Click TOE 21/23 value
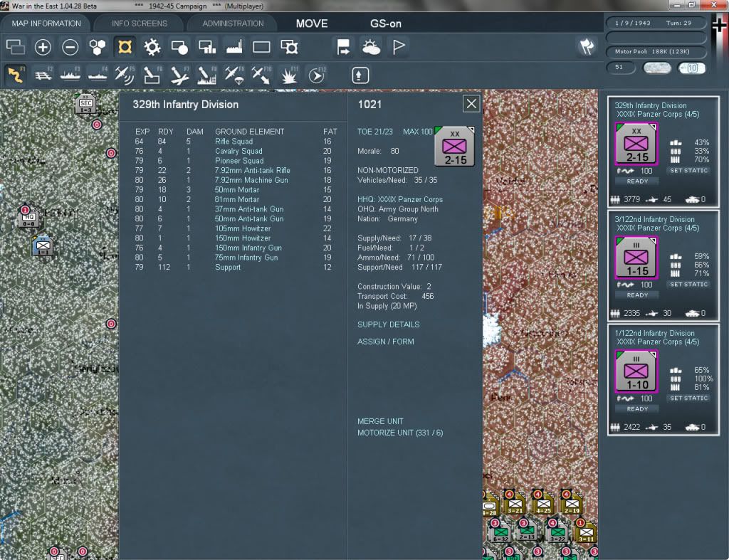 coord(374,132)
